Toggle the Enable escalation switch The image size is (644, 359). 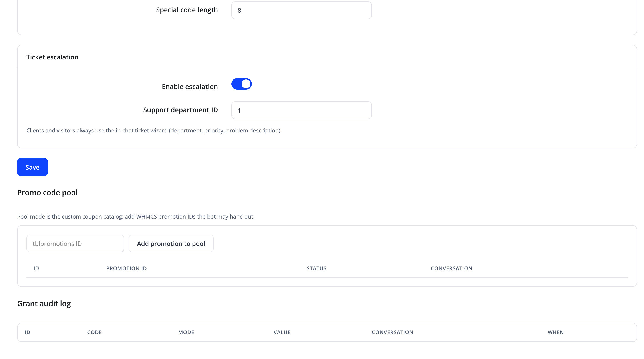pyautogui.click(x=241, y=84)
